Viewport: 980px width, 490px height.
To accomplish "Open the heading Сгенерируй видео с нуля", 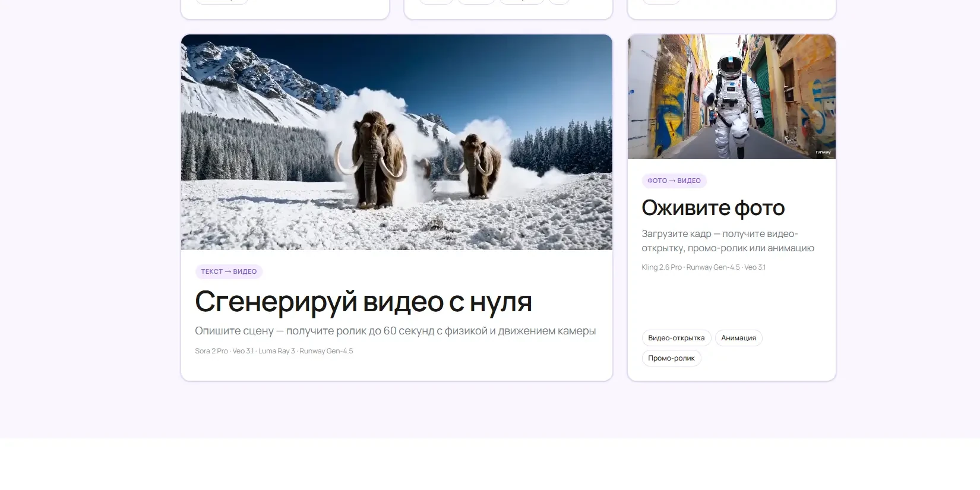I will click(x=363, y=301).
